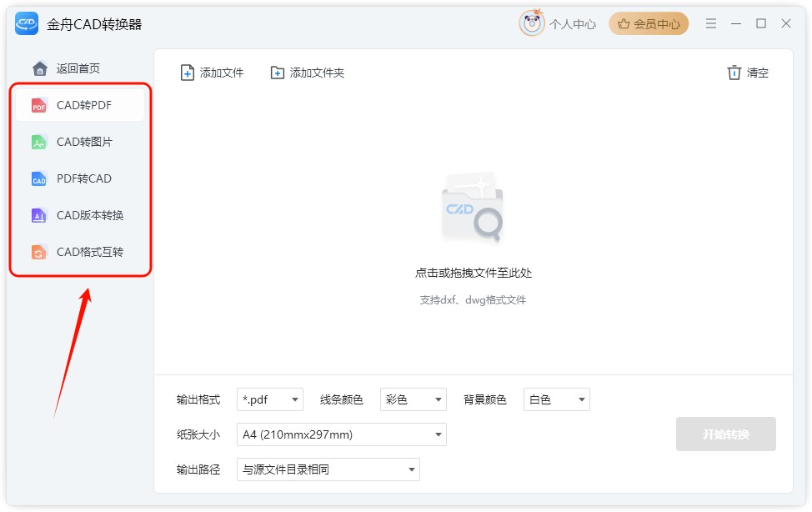Click the panda avatar for 个人中心
Screen dimensions: 812x512
tap(531, 23)
